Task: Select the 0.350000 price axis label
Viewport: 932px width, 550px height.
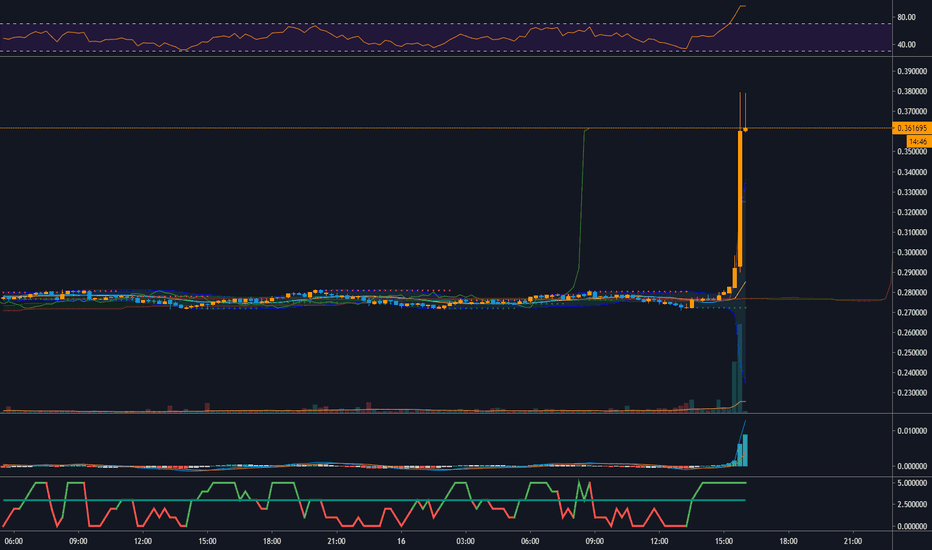Action: pyautogui.click(x=912, y=152)
